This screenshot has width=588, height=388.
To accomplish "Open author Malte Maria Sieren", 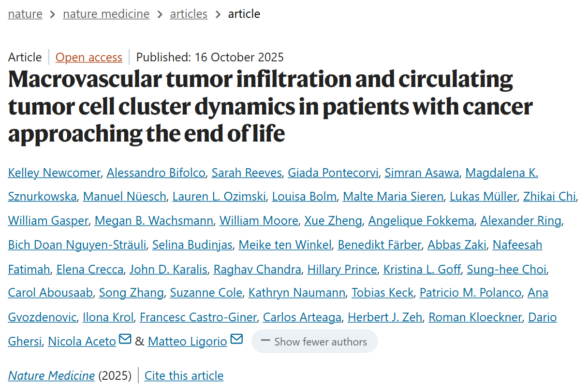I will (x=393, y=196).
